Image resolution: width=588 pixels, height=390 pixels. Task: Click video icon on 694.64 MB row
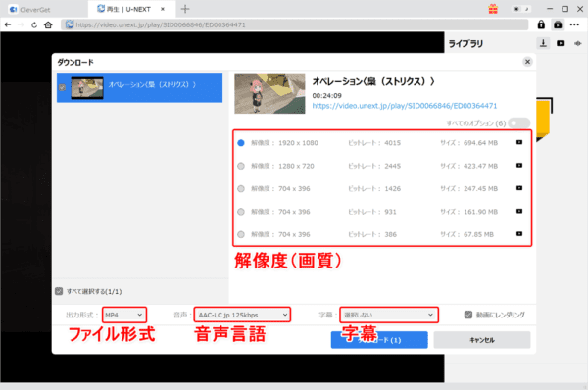519,142
